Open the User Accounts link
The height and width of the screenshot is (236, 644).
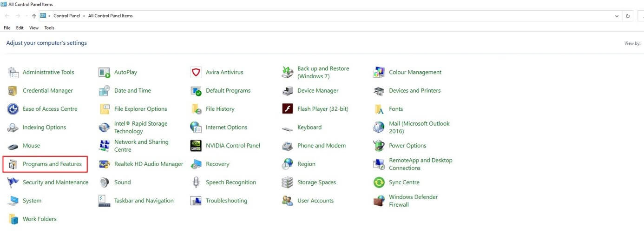coord(315,201)
